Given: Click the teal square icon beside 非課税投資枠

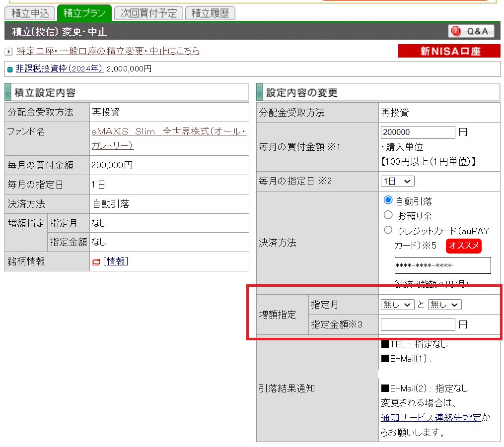Looking at the screenshot, I should coord(10,69).
